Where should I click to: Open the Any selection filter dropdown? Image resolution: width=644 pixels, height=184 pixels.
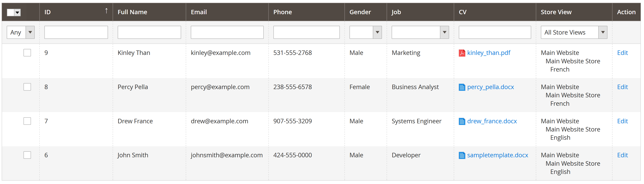point(21,32)
